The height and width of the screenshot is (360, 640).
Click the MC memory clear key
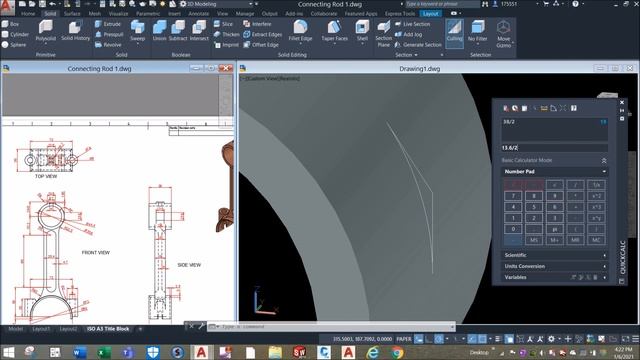tap(596, 240)
